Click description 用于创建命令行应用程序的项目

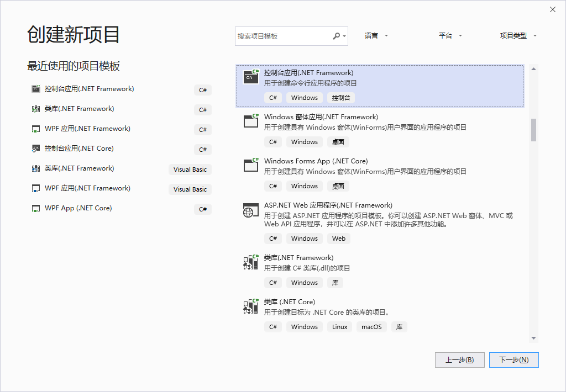coord(310,83)
